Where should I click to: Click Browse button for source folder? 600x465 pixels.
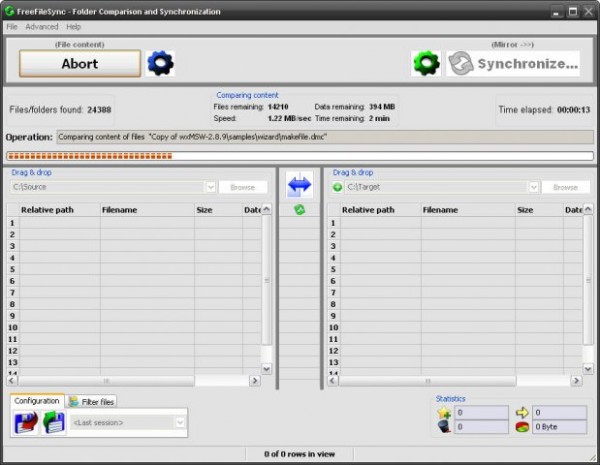tap(243, 187)
